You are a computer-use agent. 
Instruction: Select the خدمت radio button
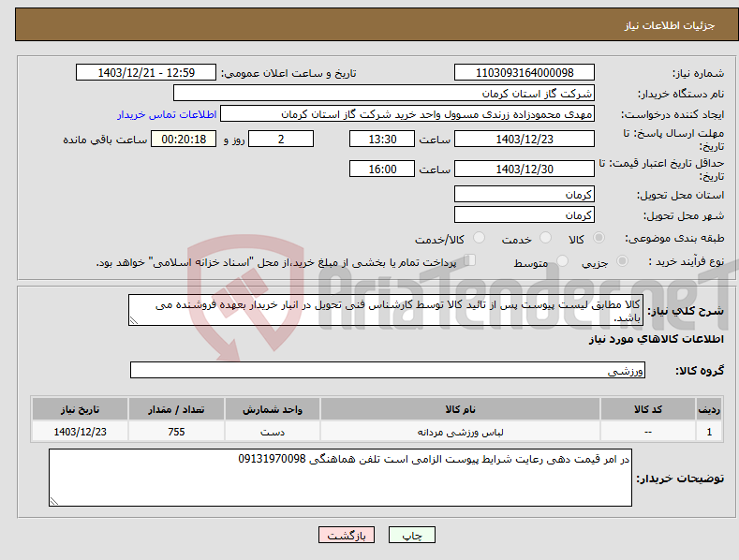pyautogui.click(x=545, y=238)
